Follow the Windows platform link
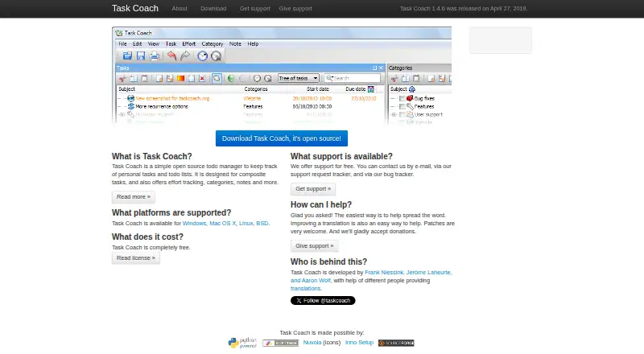 pos(194,224)
